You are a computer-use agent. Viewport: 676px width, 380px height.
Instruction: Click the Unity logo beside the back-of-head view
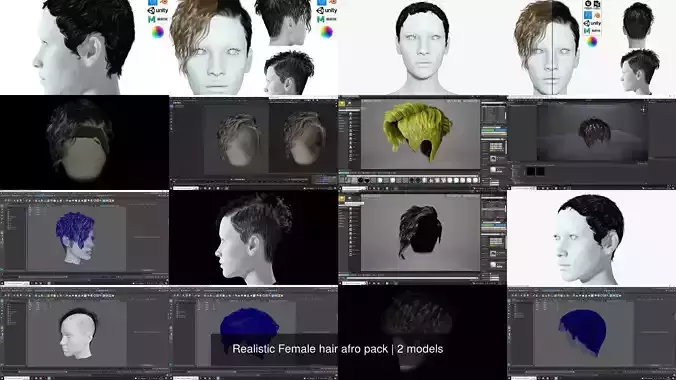point(327,10)
